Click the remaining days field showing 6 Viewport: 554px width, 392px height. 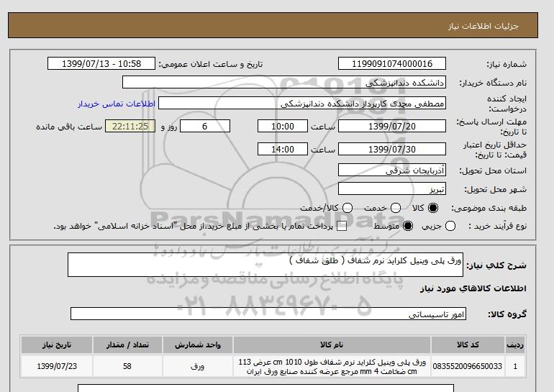[205, 126]
